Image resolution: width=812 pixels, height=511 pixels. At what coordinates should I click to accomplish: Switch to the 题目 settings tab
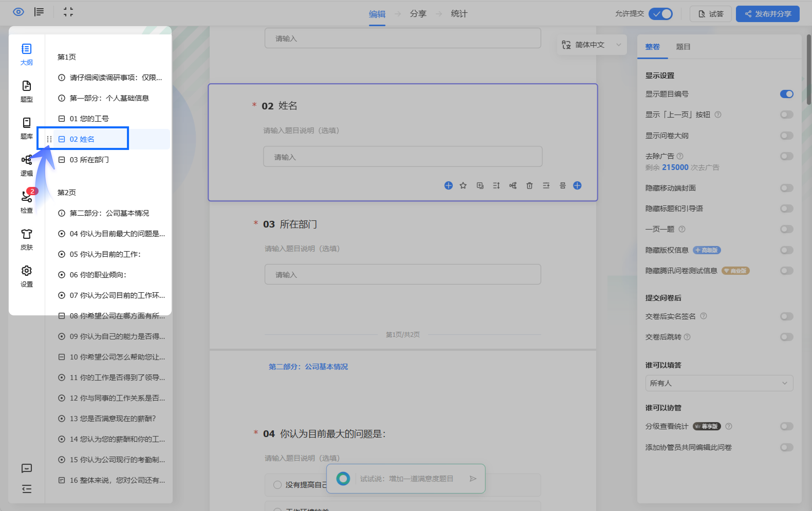[x=683, y=47]
